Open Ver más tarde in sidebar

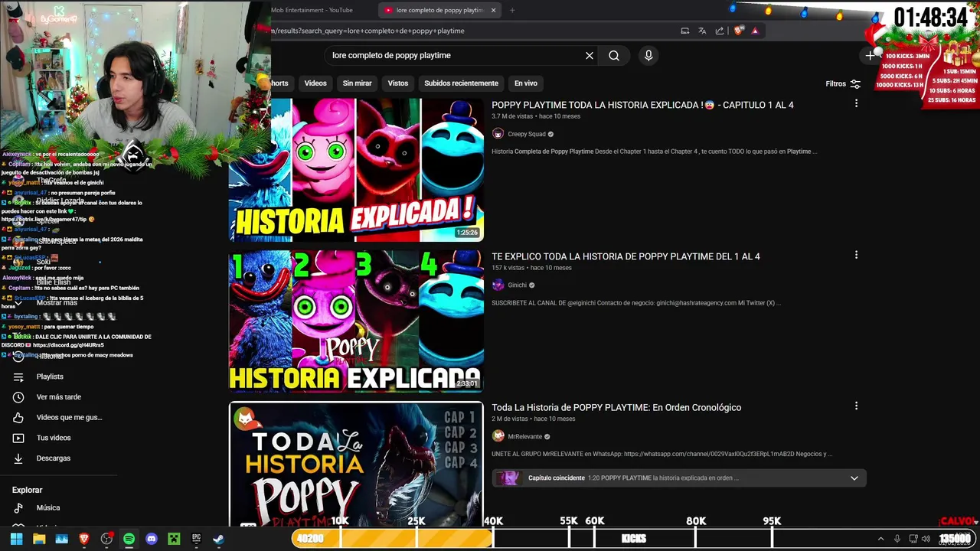pos(59,397)
